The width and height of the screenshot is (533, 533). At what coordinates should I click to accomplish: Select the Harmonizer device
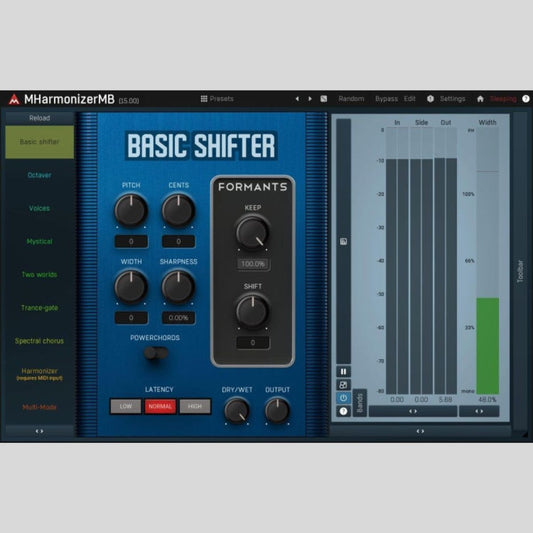[39, 374]
